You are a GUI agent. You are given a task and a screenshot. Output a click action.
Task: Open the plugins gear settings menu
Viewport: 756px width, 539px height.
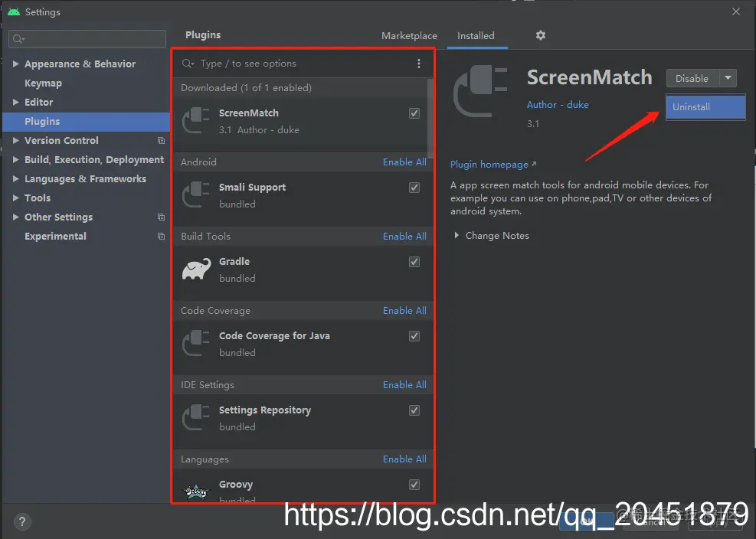coord(541,35)
